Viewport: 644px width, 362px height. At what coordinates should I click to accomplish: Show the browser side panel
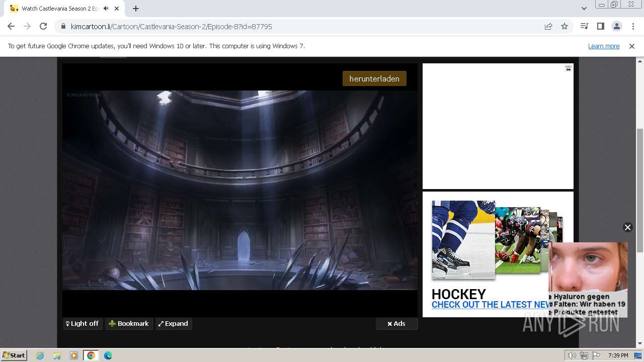click(x=600, y=27)
